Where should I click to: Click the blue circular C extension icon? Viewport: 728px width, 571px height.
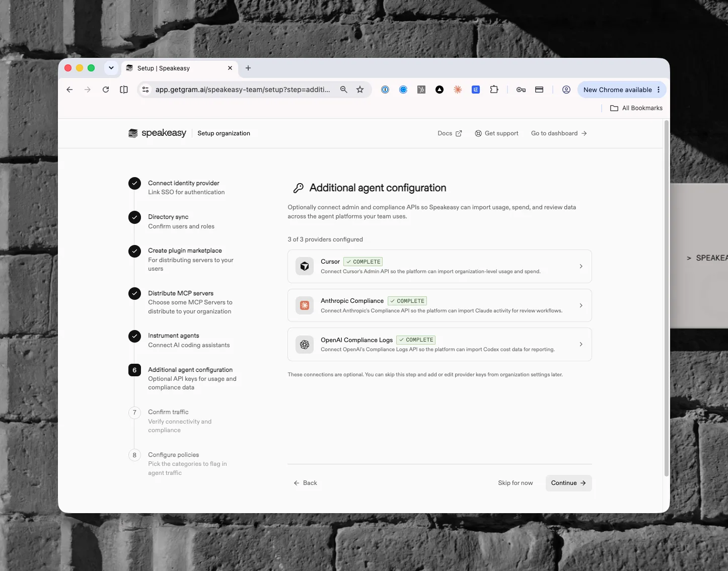pyautogui.click(x=403, y=90)
